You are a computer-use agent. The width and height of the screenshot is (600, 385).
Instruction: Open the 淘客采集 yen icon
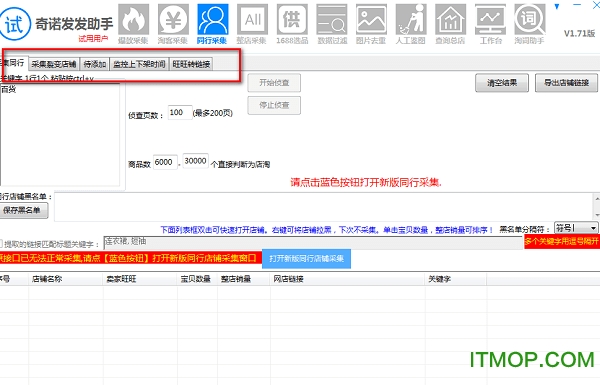click(173, 24)
